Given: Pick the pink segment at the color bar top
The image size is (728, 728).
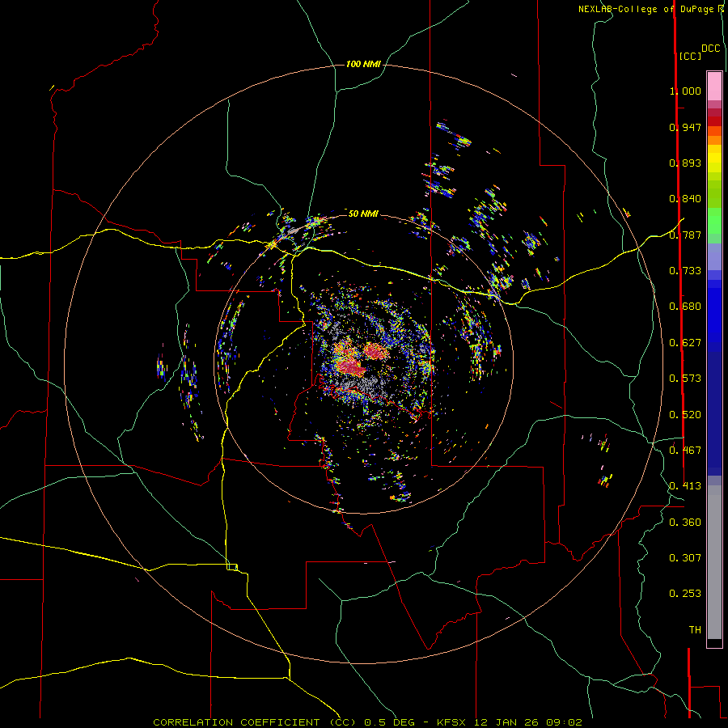Looking at the screenshot, I should (714, 87).
